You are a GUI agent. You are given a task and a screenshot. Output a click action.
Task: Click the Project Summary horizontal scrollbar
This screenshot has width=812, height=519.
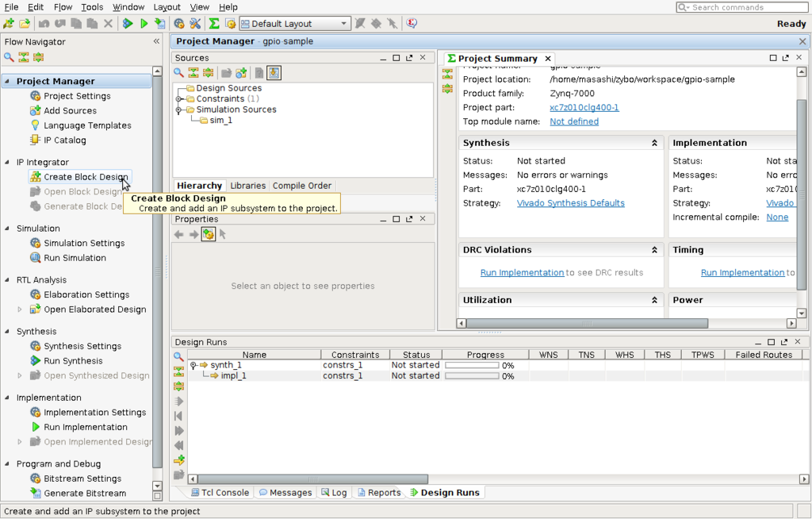point(588,324)
